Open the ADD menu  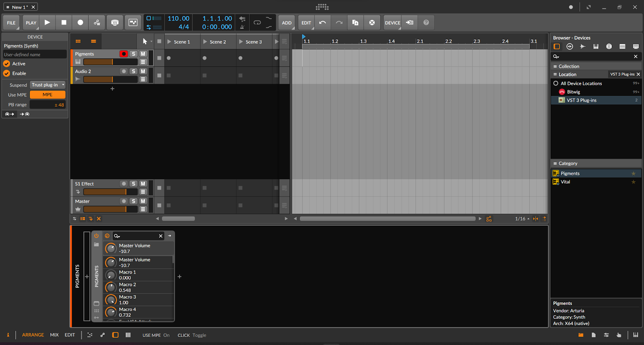[287, 23]
